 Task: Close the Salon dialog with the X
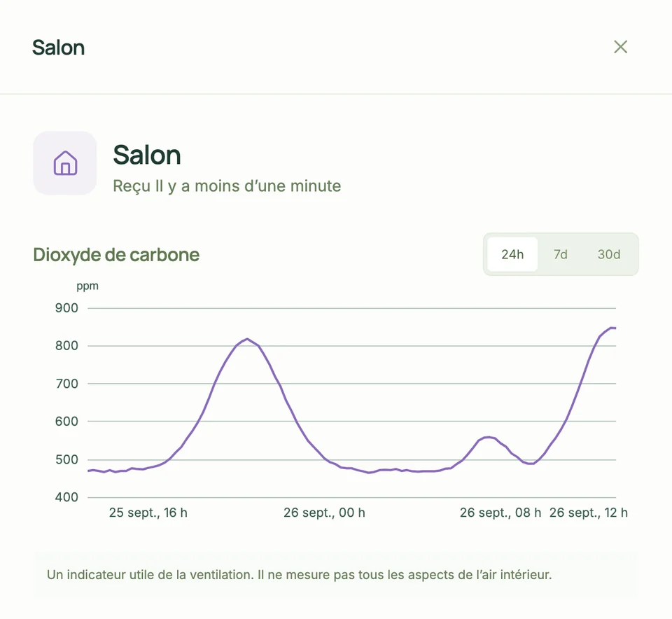pyautogui.click(x=620, y=47)
